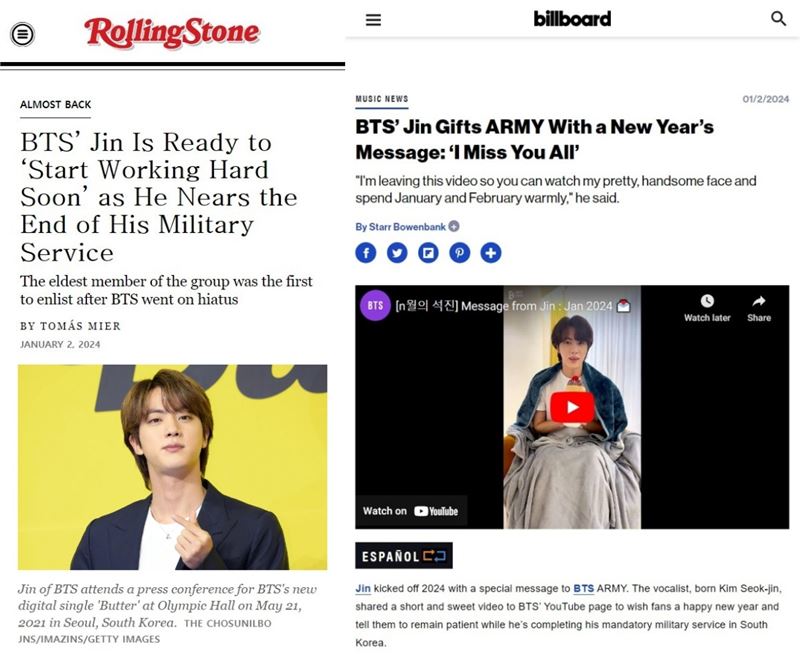This screenshot has height=661, width=800.
Task: Open the Music News category tab
Action: 382,99
